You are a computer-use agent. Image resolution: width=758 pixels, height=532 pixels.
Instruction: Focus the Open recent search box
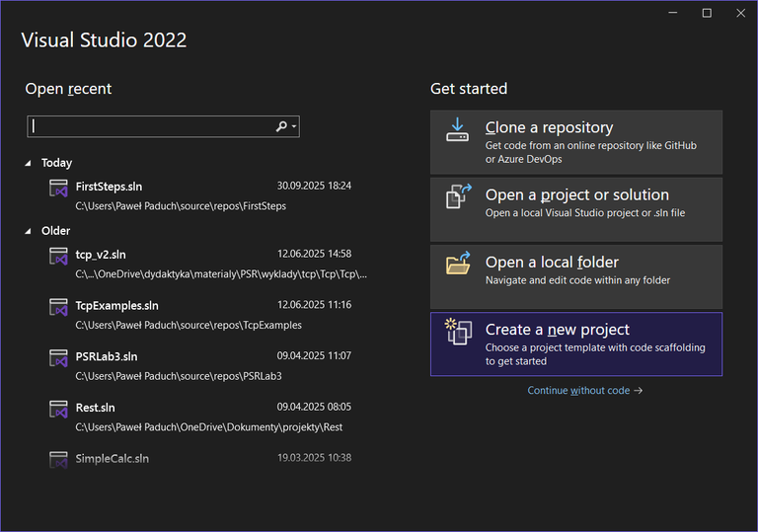pos(150,126)
